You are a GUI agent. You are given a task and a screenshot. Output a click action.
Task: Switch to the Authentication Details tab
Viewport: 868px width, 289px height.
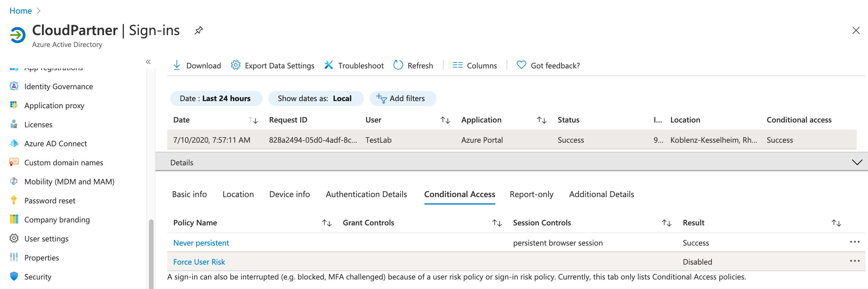coord(366,194)
